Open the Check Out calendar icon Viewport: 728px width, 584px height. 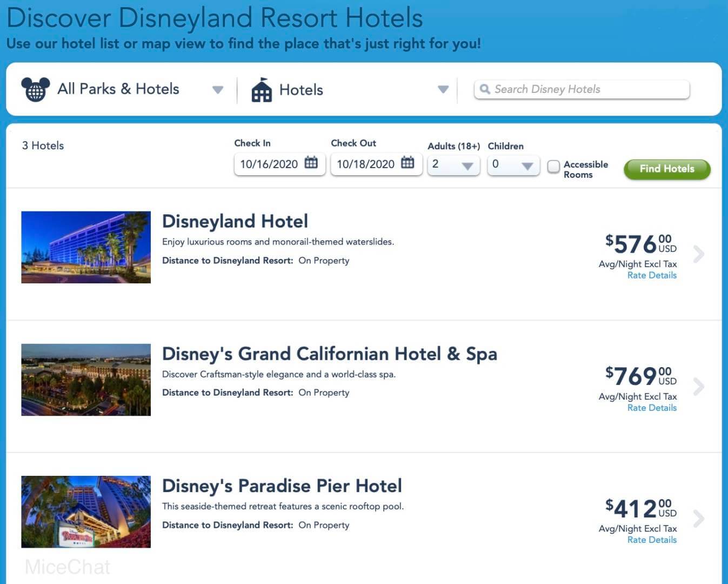(x=408, y=163)
